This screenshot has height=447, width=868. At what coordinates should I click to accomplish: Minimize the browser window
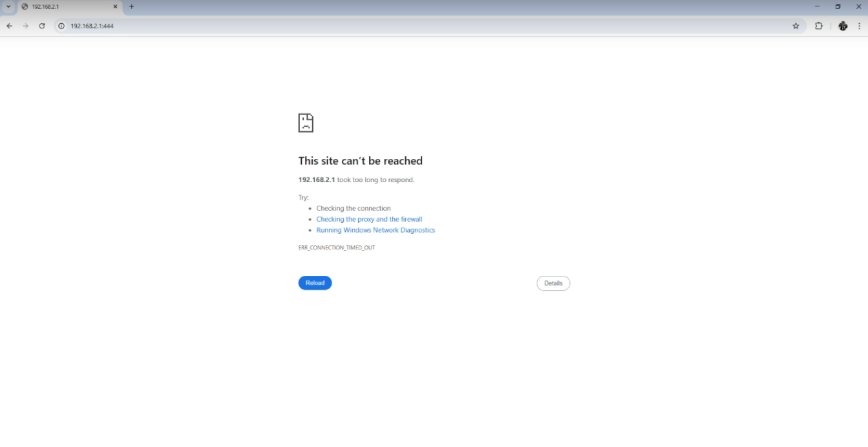click(817, 6)
